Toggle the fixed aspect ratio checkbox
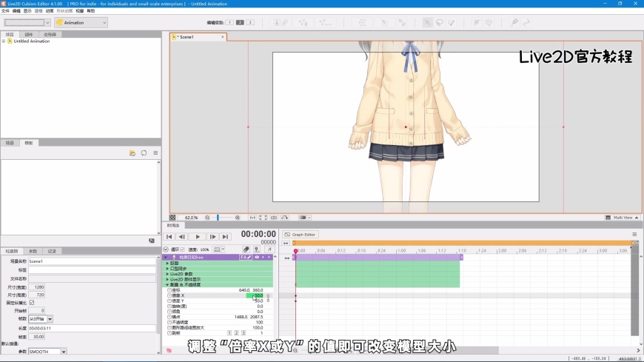The width and height of the screenshot is (644, 362). coord(32,303)
